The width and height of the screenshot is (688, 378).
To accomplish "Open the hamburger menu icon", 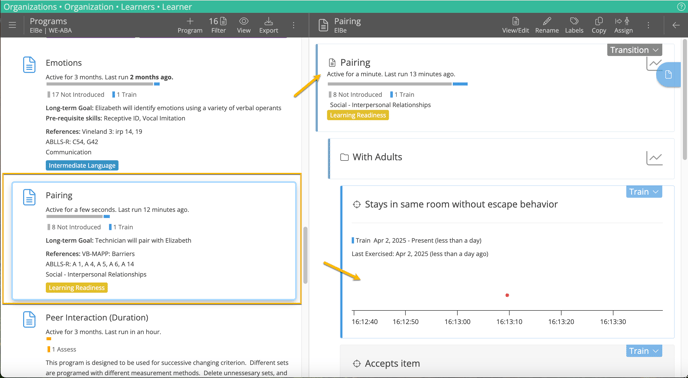I will (x=12, y=25).
